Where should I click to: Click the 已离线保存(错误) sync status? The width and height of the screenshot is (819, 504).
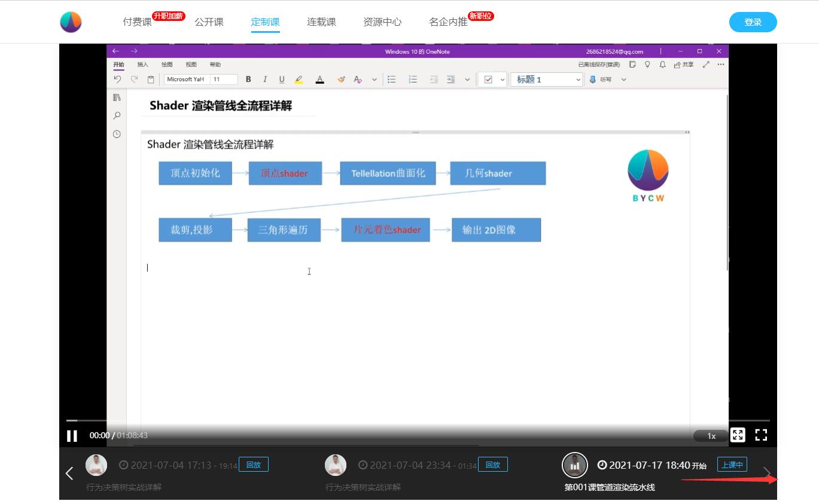599,65
